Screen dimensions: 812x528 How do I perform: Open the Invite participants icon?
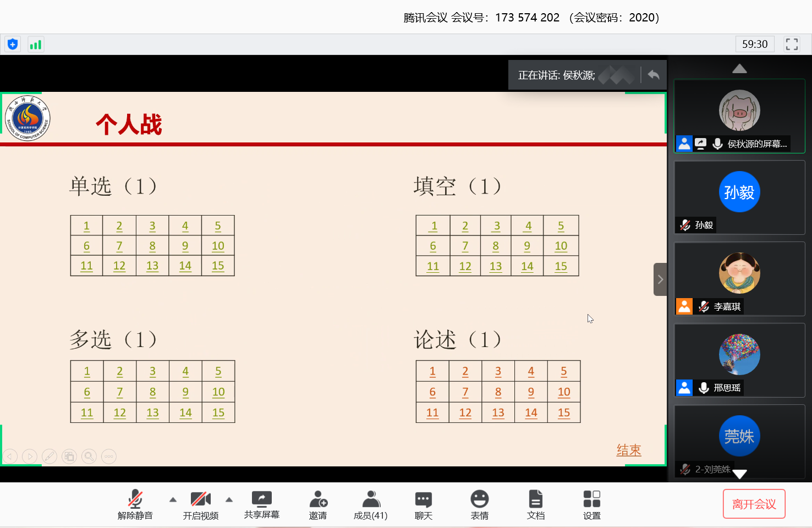pos(317,504)
